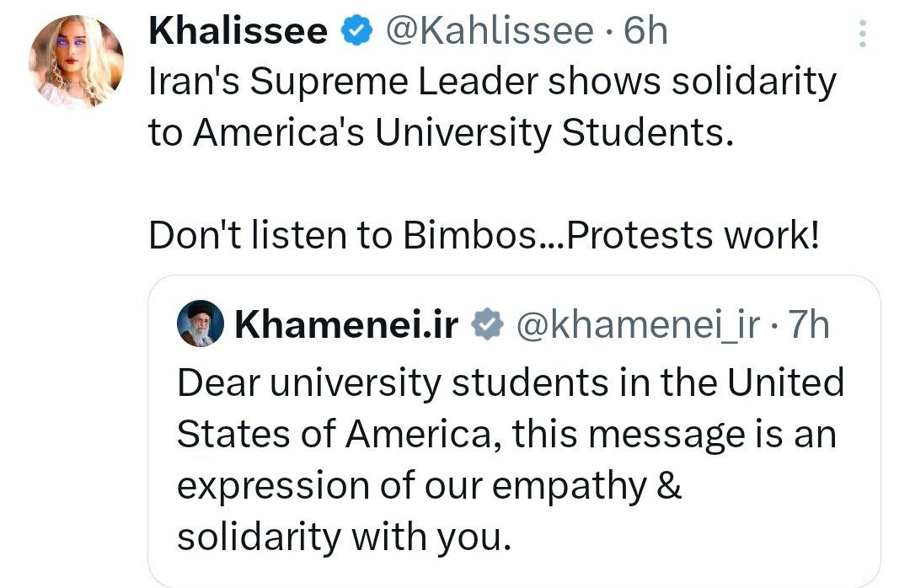Click the Khamenei.ir display name
Image resolution: width=910 pixels, height=588 pixels.
pos(347,324)
